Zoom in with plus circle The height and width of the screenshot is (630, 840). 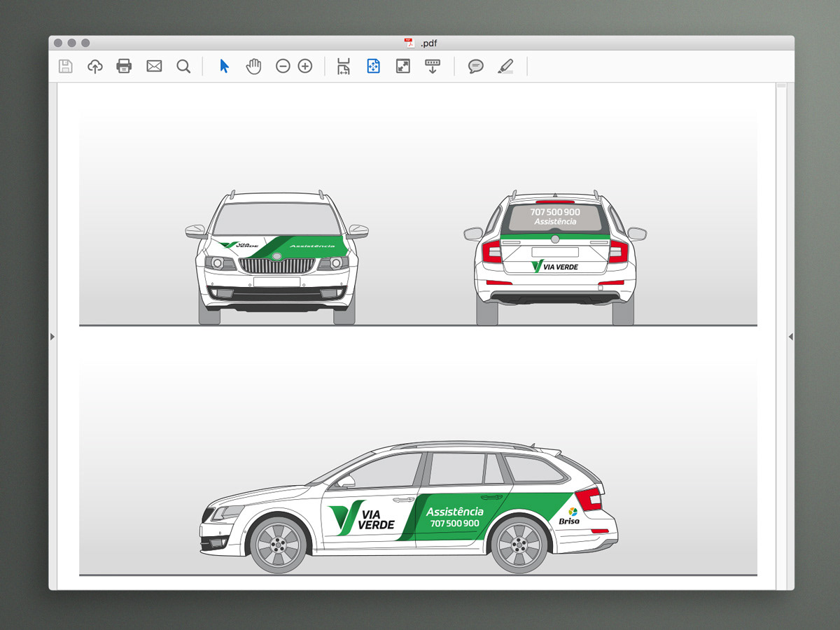point(305,66)
